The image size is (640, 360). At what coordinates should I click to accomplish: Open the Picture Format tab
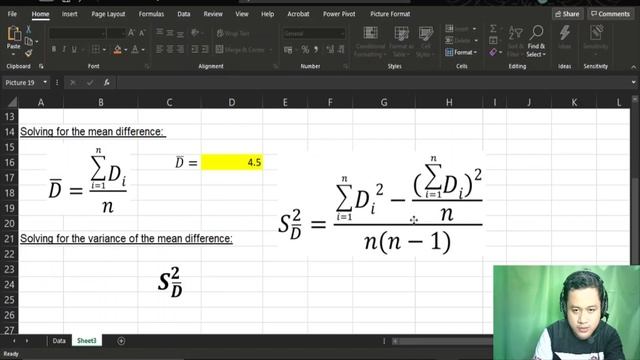(x=390, y=14)
